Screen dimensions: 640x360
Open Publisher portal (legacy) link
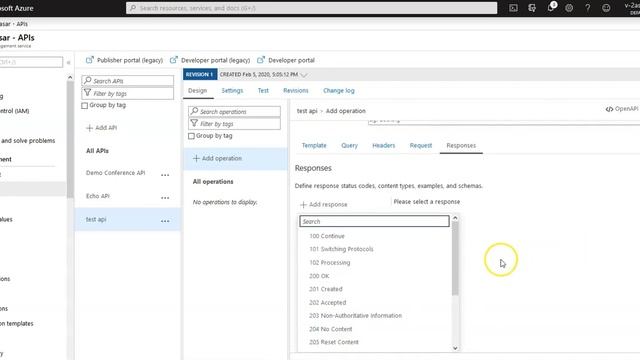124,60
